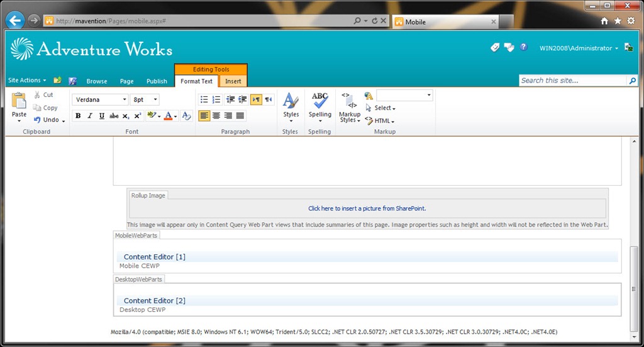Toggle Italic formatting

pyautogui.click(x=90, y=116)
